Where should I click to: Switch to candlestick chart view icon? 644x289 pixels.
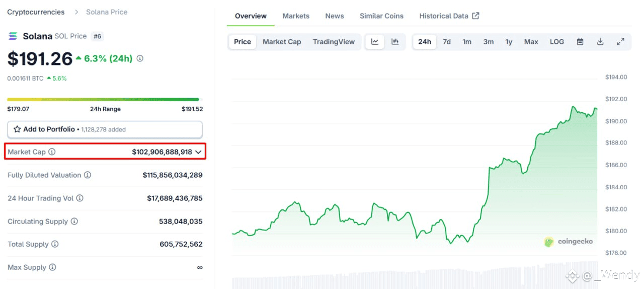click(395, 42)
